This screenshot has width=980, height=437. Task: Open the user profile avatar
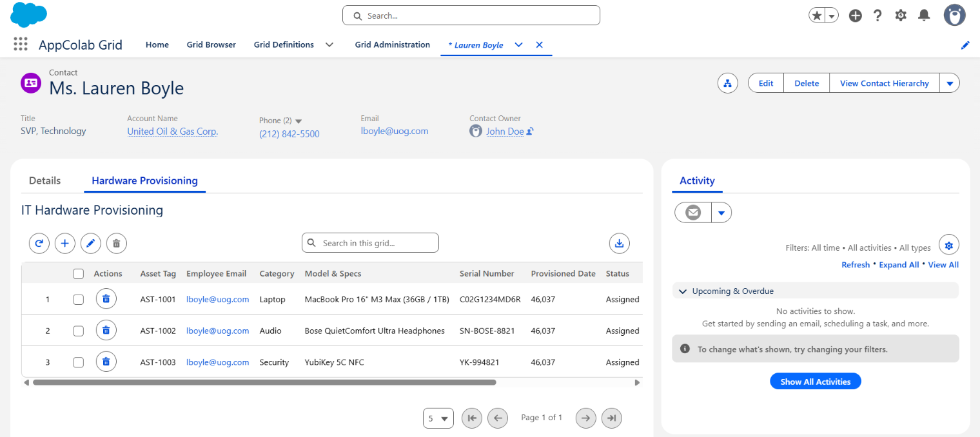pos(954,15)
